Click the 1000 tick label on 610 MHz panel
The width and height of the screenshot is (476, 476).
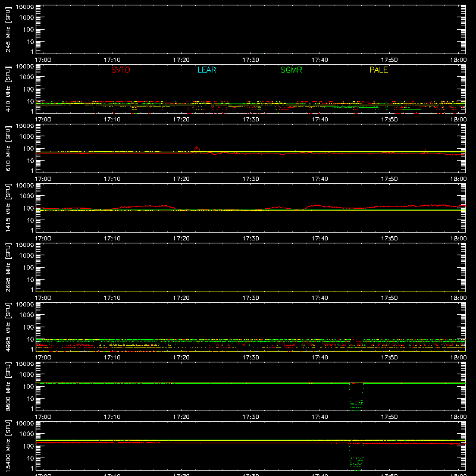tap(27, 137)
